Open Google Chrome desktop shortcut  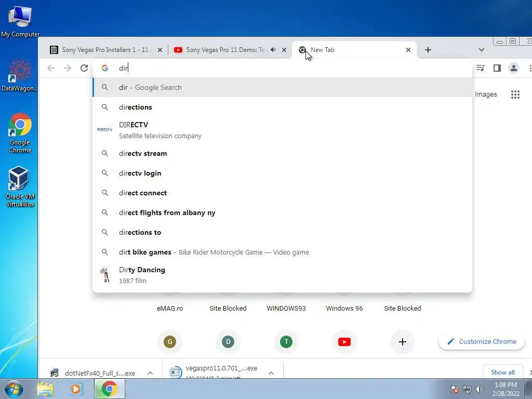coord(20,133)
